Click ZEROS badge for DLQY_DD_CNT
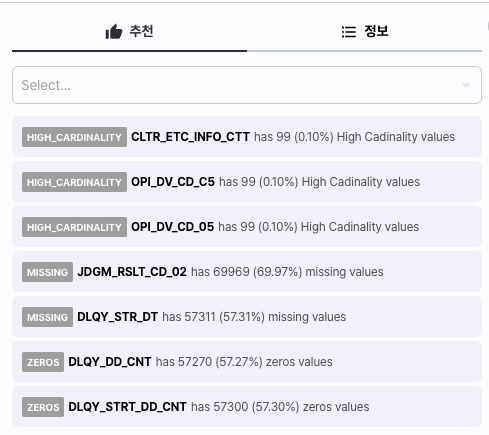 click(43, 362)
